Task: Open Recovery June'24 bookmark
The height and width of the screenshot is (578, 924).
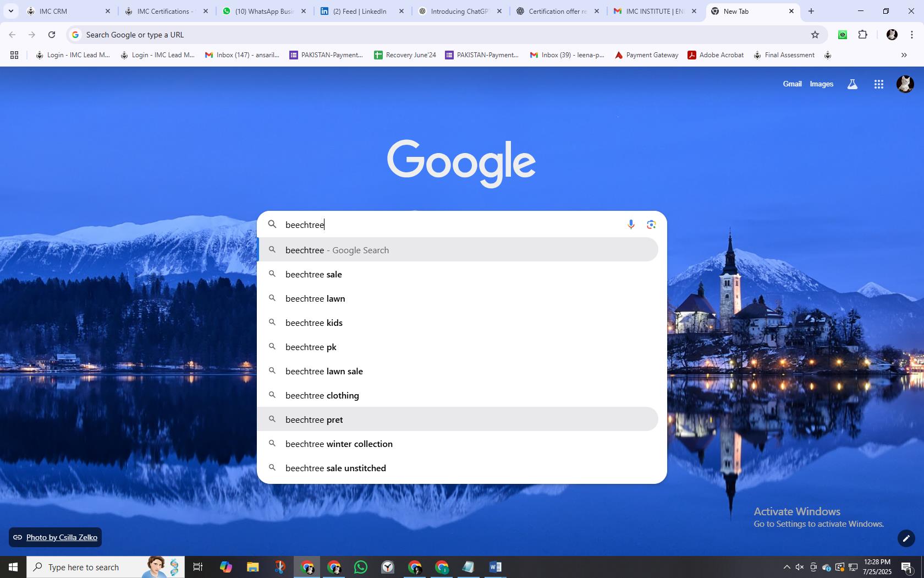Action: pyautogui.click(x=405, y=55)
